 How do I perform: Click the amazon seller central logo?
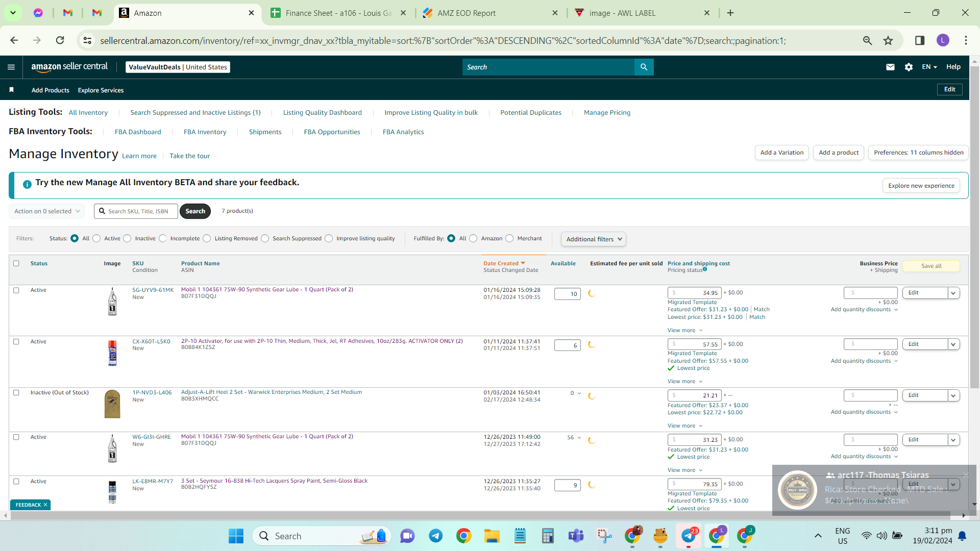pyautogui.click(x=69, y=67)
